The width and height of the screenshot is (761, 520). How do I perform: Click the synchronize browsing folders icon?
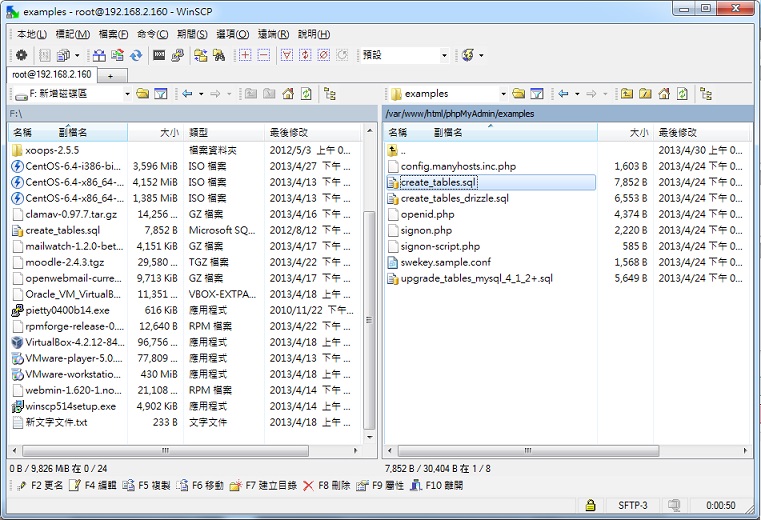point(200,55)
